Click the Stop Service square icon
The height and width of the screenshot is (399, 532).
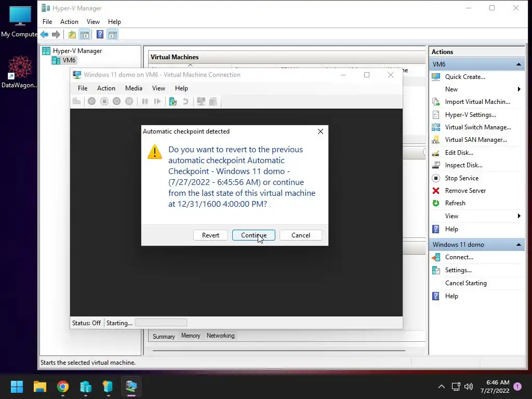[436, 178]
